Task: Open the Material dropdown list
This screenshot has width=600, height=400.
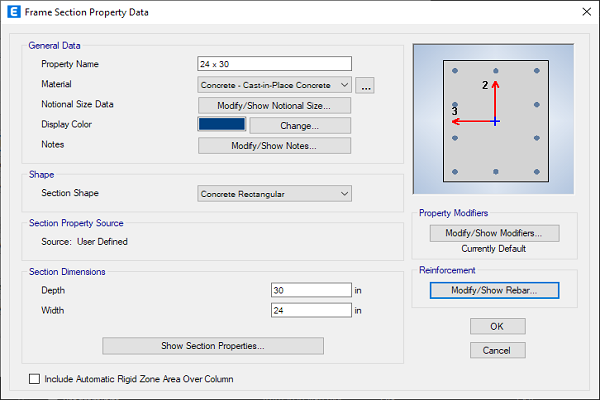Action: pyautogui.click(x=275, y=85)
